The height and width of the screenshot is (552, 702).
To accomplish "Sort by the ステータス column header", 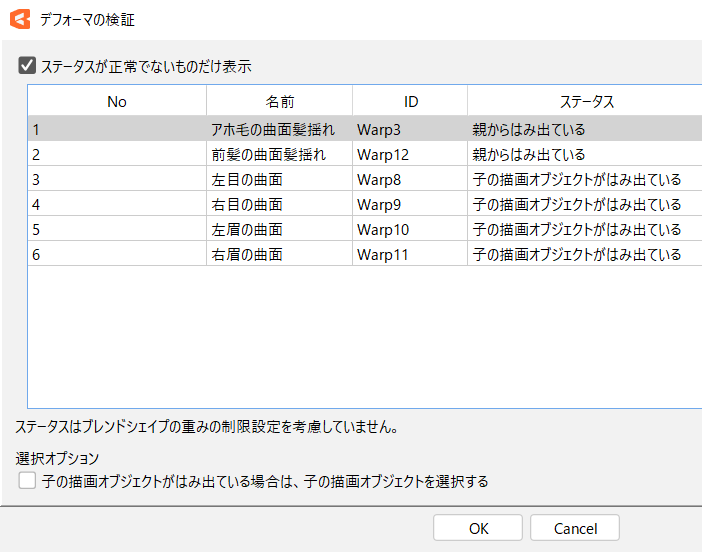I will point(585,101).
